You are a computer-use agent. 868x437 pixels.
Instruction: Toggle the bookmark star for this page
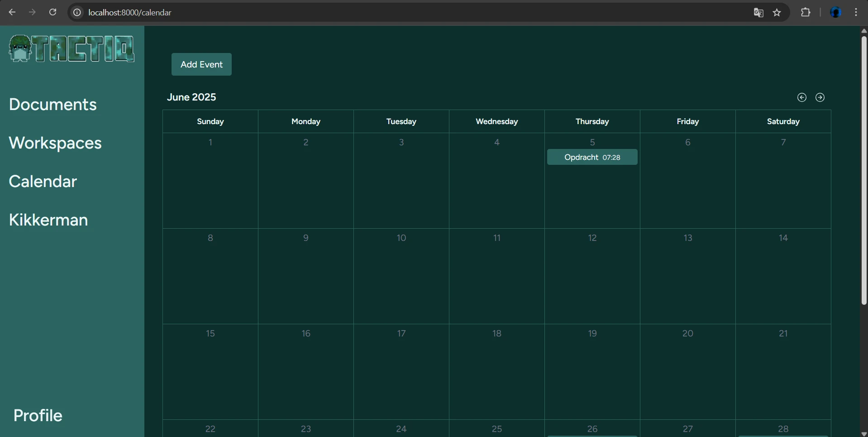tap(777, 12)
